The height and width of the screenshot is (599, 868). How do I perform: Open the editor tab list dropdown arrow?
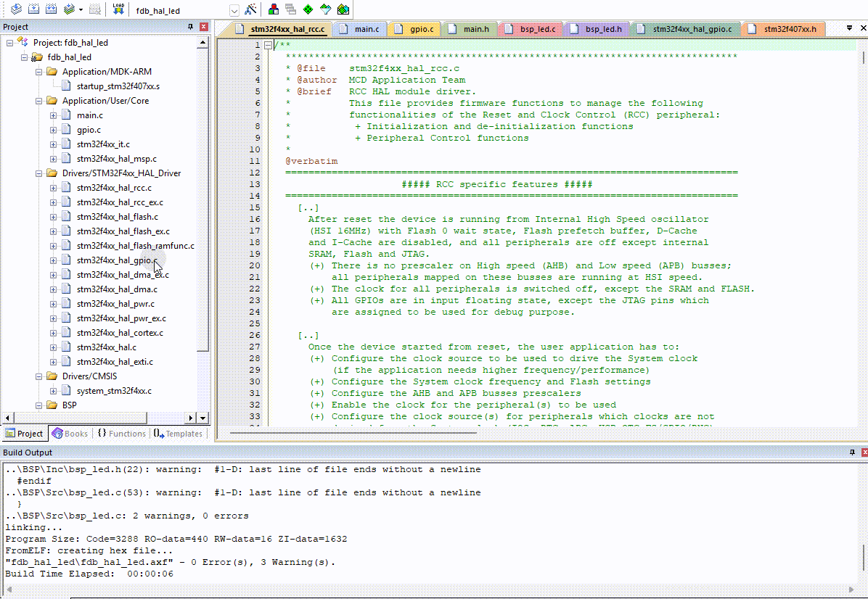coord(849,28)
